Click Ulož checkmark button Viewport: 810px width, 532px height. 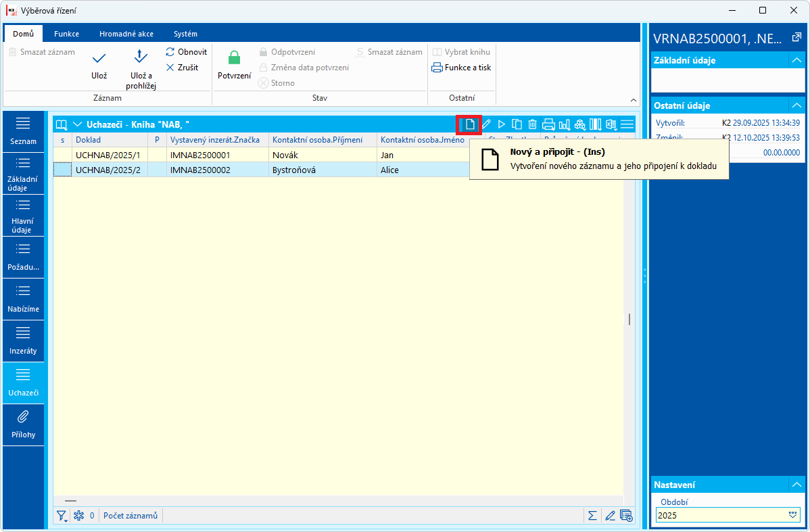click(99, 65)
